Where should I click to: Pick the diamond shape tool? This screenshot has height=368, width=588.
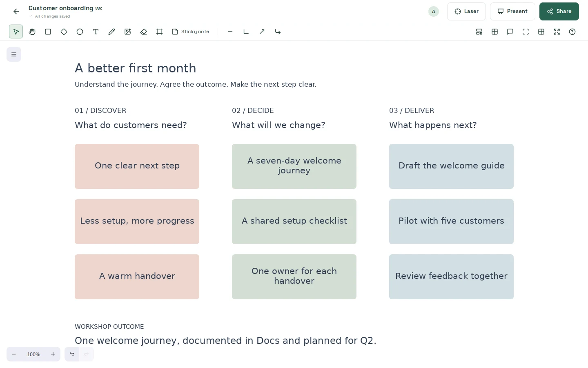point(64,31)
